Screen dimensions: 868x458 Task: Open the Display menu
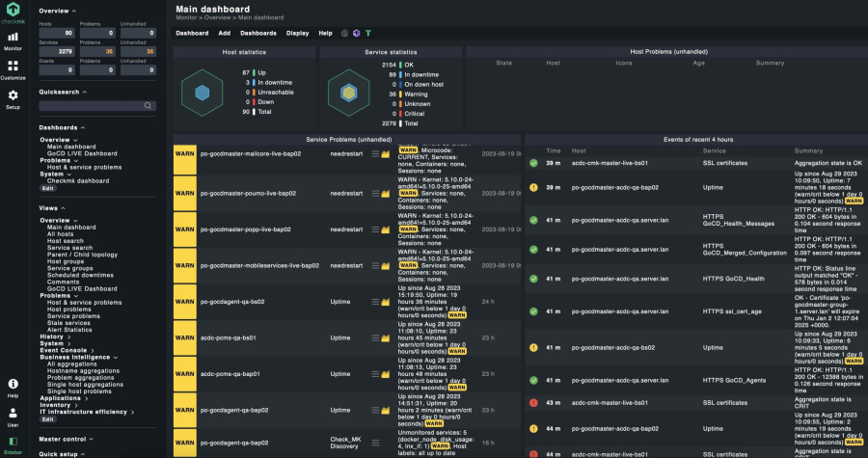(x=298, y=33)
